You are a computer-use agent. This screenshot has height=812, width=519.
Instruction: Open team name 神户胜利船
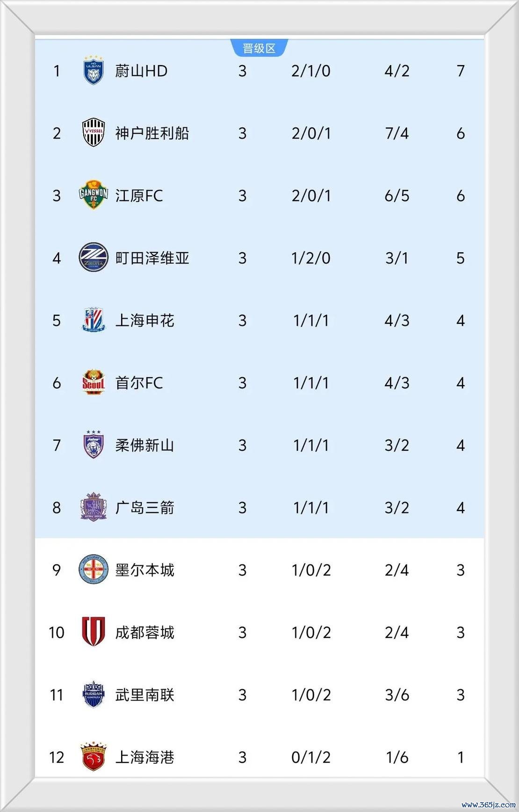click(x=152, y=133)
